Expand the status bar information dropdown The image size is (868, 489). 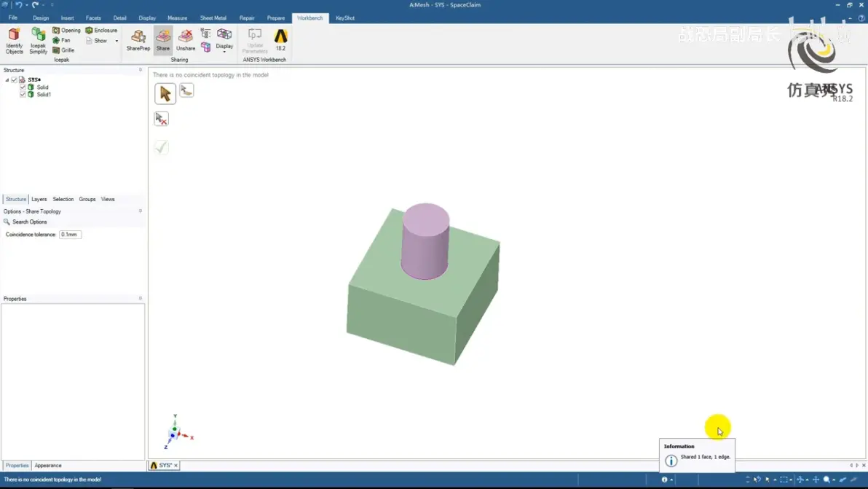[x=671, y=480]
